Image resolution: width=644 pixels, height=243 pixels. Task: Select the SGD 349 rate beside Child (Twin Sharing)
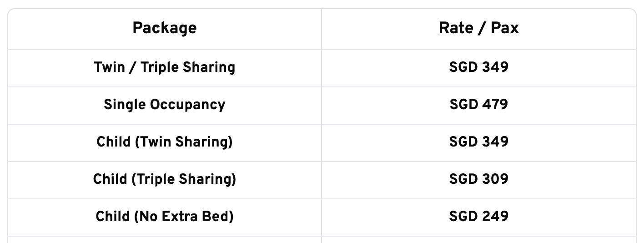[478, 142]
